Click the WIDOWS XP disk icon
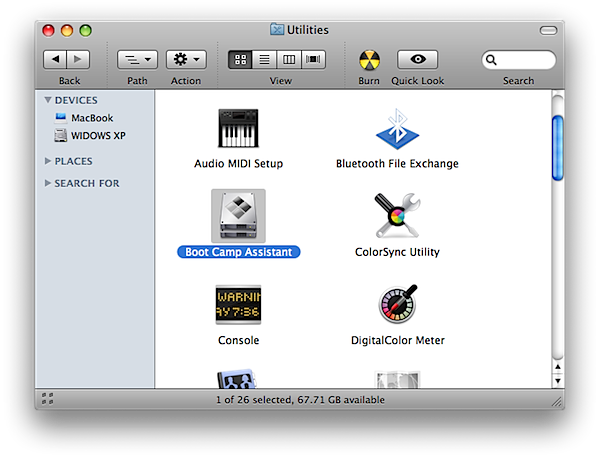 tap(60, 135)
